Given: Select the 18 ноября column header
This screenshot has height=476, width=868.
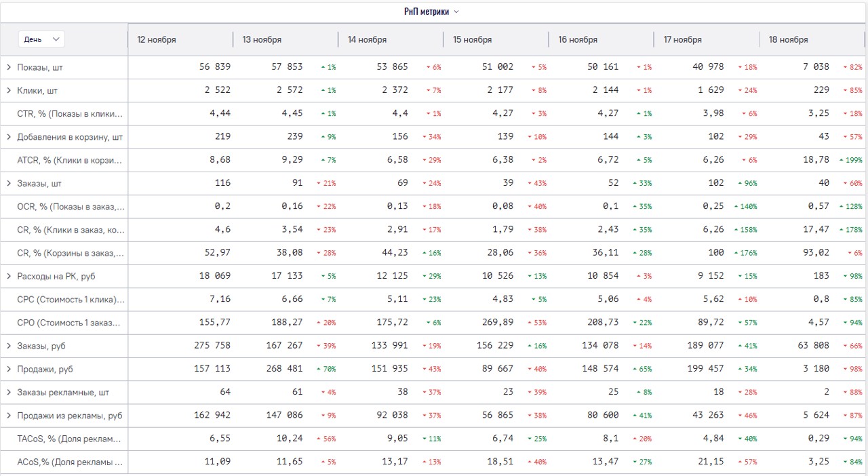Looking at the screenshot, I should (x=788, y=40).
